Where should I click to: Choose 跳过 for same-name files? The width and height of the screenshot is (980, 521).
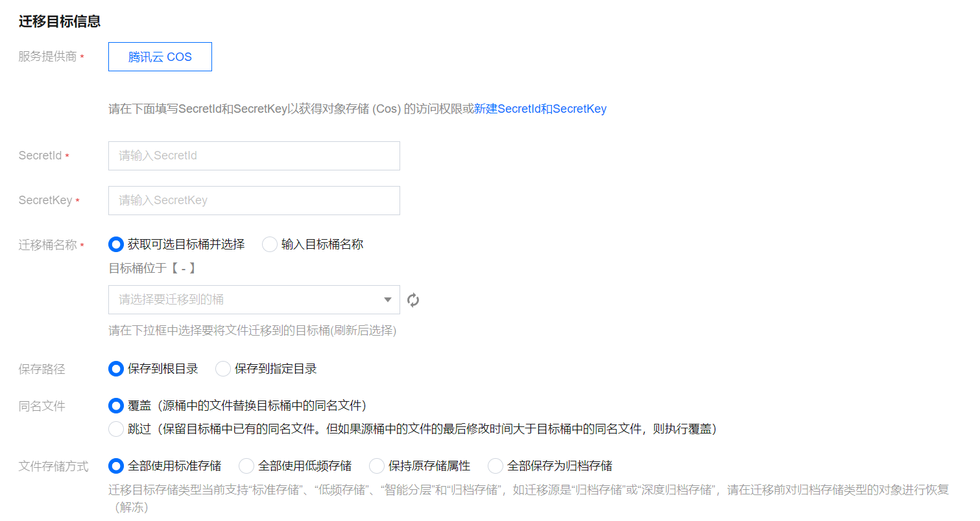pyautogui.click(x=116, y=429)
